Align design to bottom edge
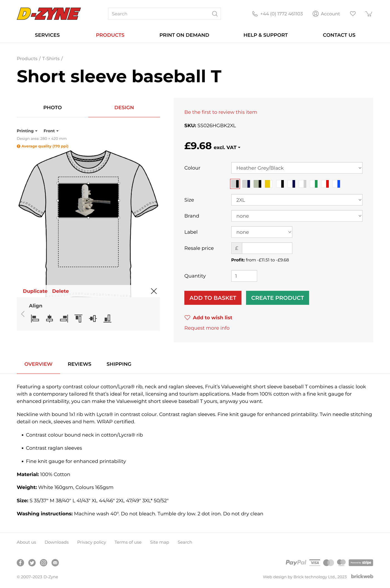The height and width of the screenshot is (588, 390). [x=108, y=318]
